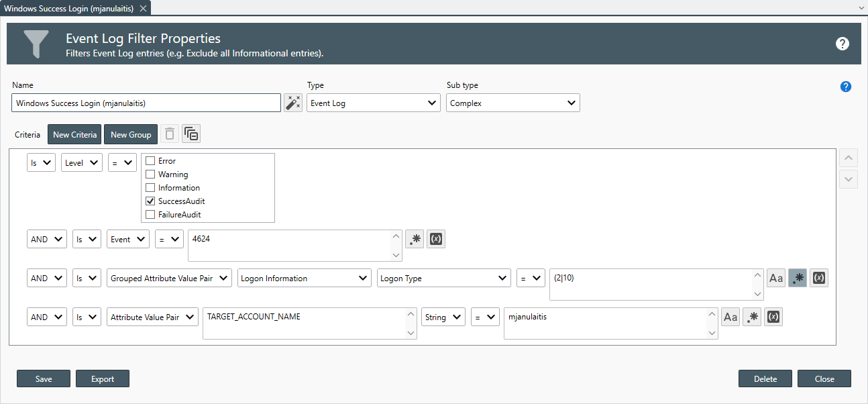Toggle case sensitivity Aa on Logon Type row

(x=776, y=278)
